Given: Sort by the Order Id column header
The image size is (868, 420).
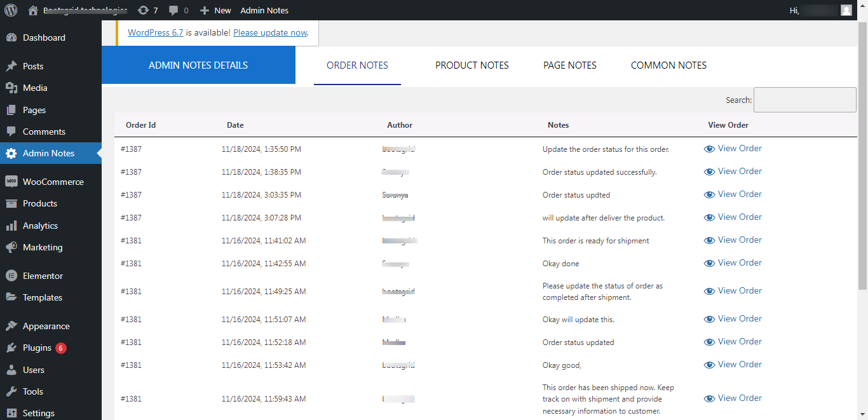Looking at the screenshot, I should pos(141,125).
